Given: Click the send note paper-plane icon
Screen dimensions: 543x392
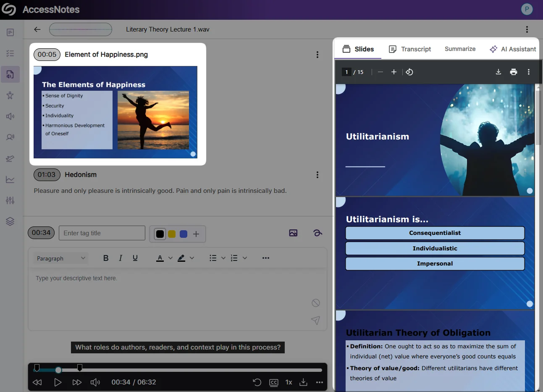Looking at the screenshot, I should (315, 320).
